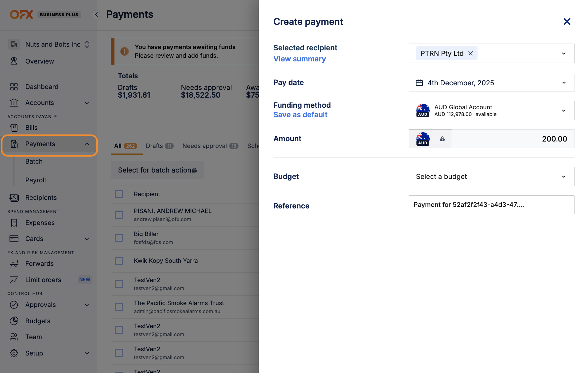This screenshot has width=588, height=373.
Task: Click the Budgets pie chart icon
Action: [14, 321]
